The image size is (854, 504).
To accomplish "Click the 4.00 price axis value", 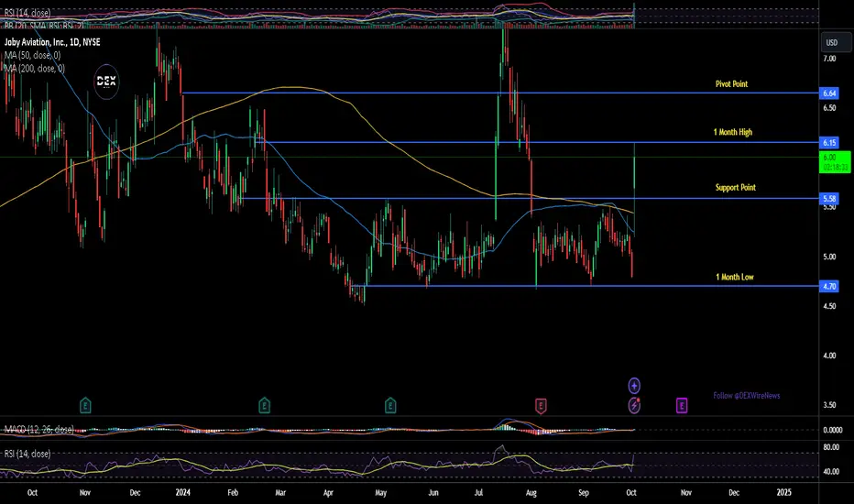I will [x=829, y=356].
